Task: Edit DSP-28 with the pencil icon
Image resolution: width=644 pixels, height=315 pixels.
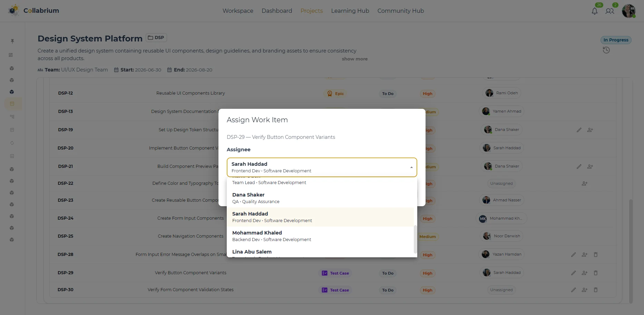Action: (574, 255)
